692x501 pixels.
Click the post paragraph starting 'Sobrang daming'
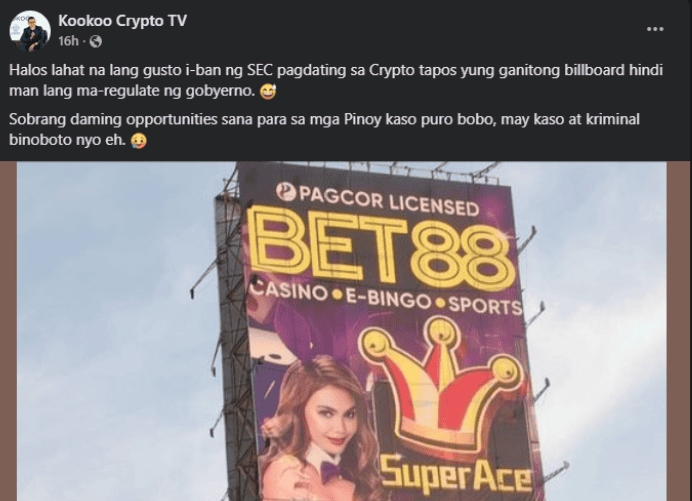point(324,129)
